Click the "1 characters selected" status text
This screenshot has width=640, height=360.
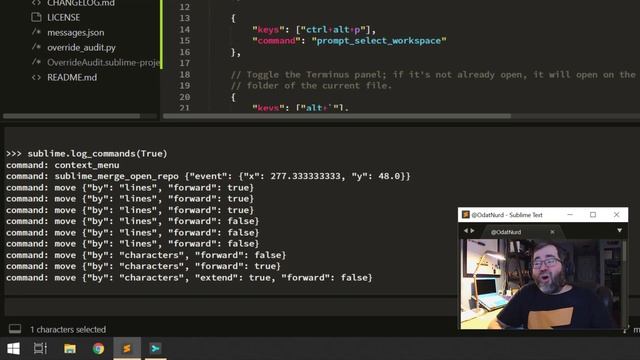point(68,329)
